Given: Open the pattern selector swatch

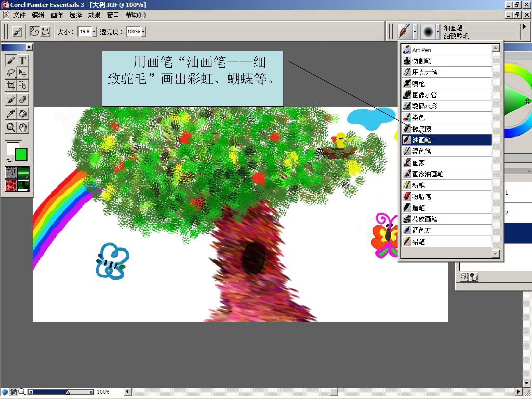Looking at the screenshot, I should pos(11,185).
